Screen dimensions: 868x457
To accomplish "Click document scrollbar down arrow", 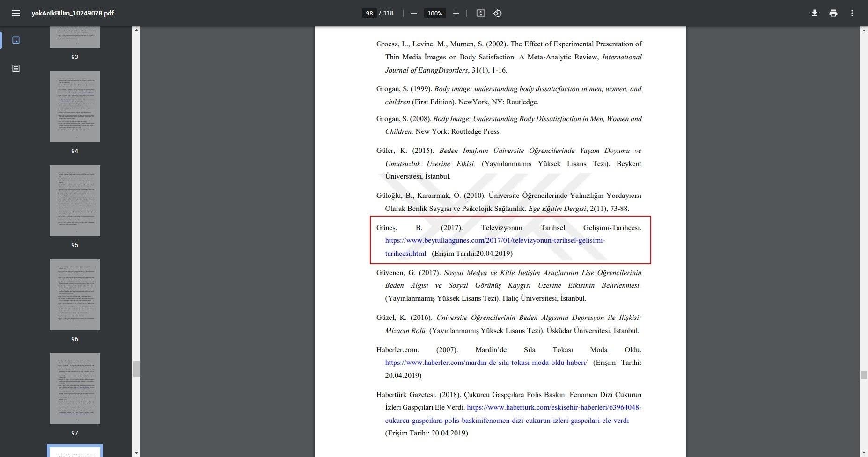I will [x=864, y=453].
